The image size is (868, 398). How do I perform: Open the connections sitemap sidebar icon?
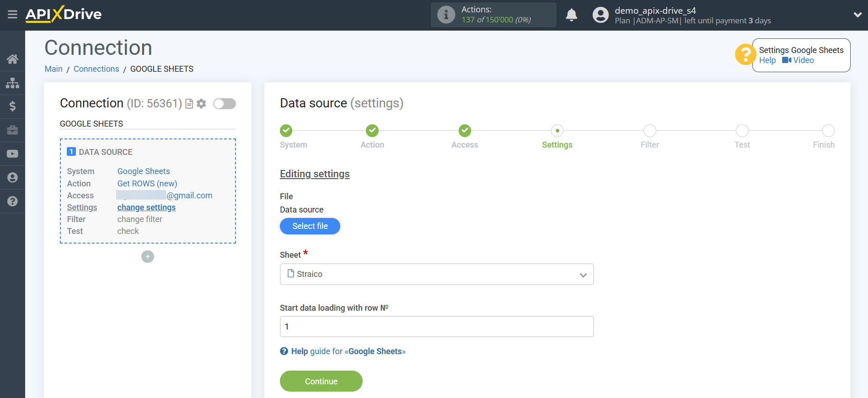[x=12, y=83]
